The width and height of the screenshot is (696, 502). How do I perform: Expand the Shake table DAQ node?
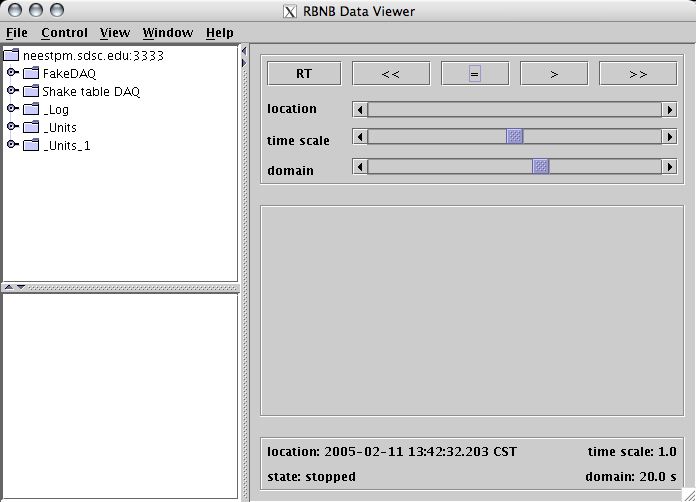click(x=12, y=91)
